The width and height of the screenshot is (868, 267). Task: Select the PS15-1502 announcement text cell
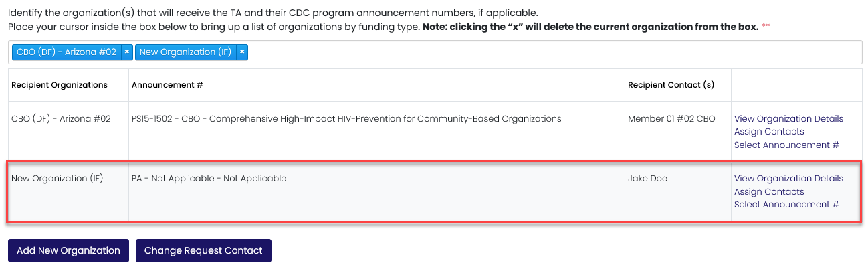346,119
